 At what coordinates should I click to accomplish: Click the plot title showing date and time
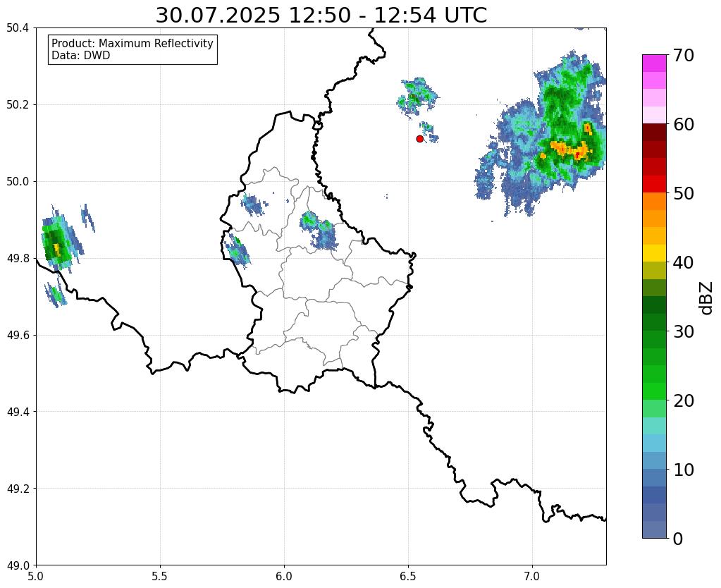point(321,16)
